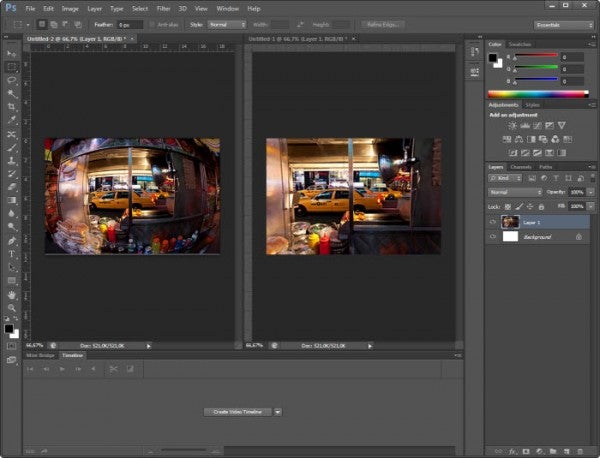Expand the layer blend mode Normal dropdown
This screenshot has width=600, height=458.
(x=515, y=191)
